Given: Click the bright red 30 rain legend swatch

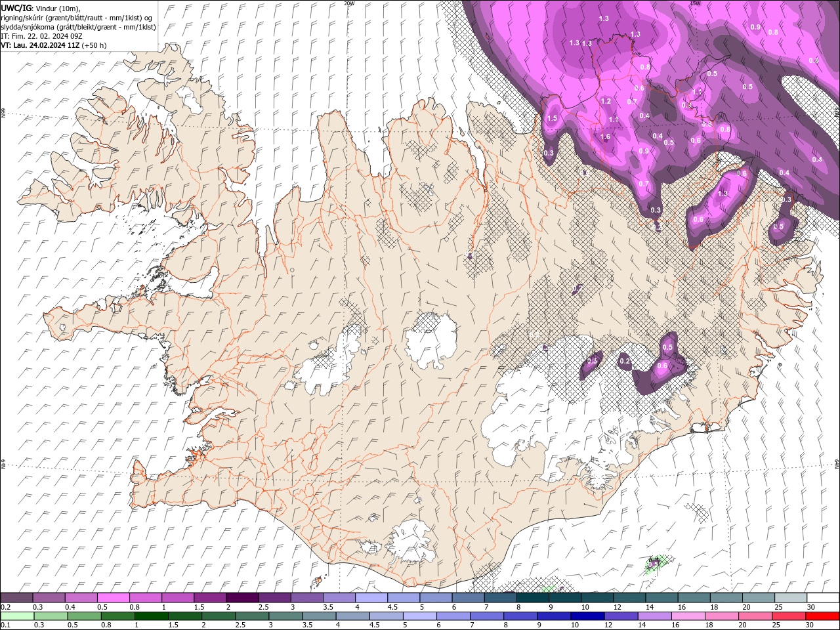Looking at the screenshot, I should point(823,616).
